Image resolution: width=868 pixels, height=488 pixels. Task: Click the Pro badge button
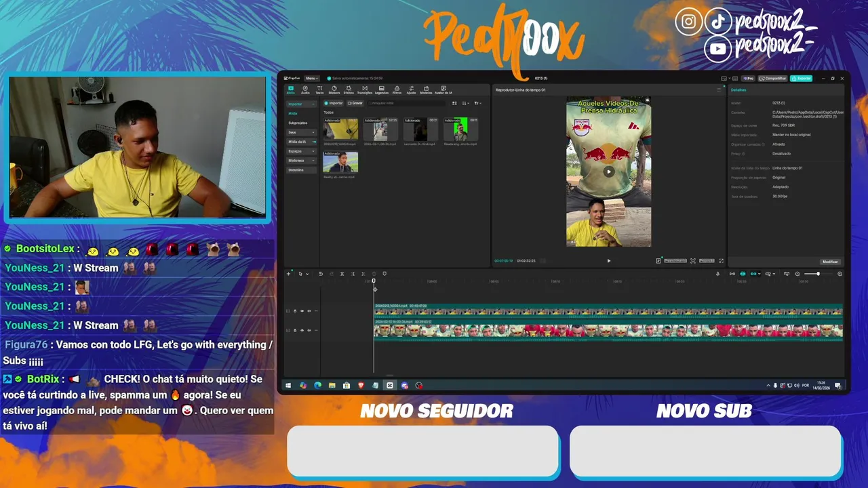tap(748, 79)
